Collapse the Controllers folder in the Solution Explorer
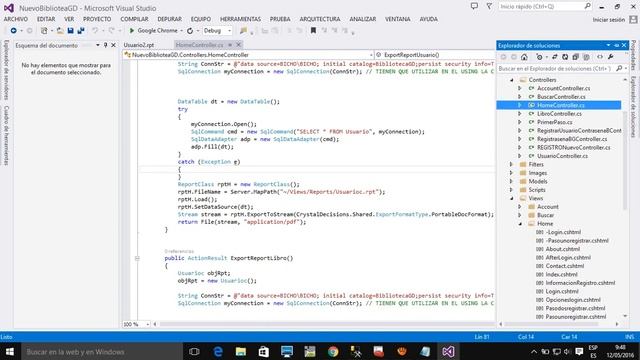Image resolution: width=640 pixels, height=360 pixels. [x=512, y=80]
